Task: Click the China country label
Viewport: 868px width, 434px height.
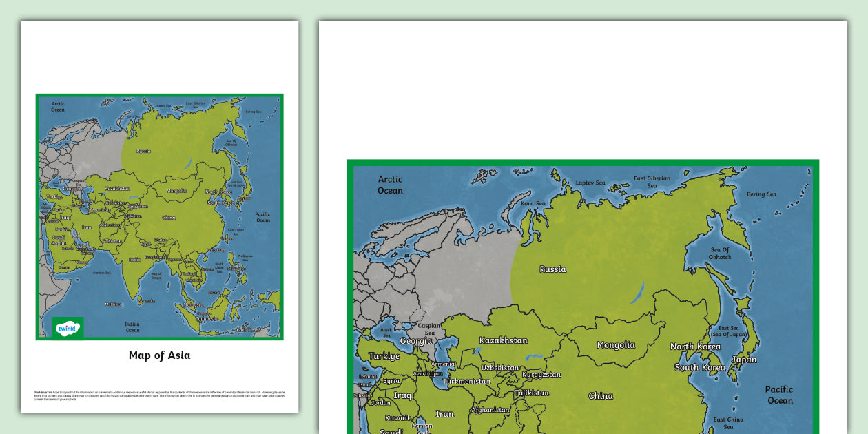Action: tap(601, 396)
